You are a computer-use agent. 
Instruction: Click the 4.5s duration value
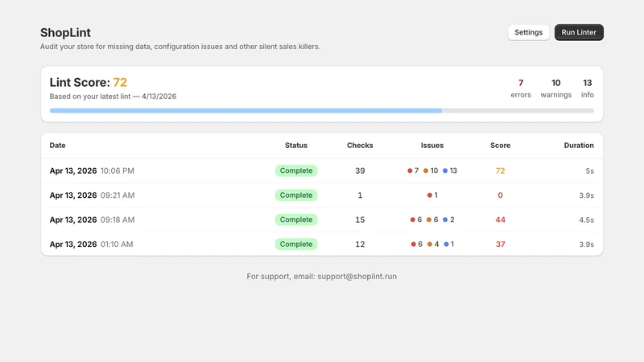pos(587,220)
